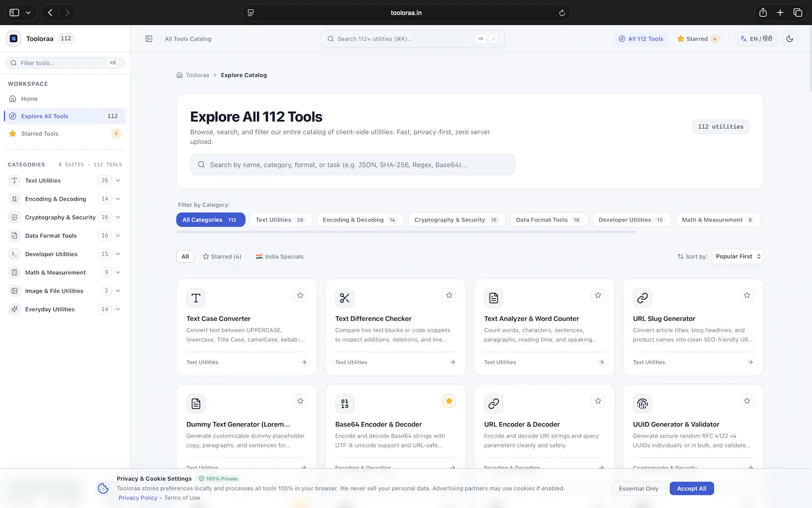Click Dummy Text Generator document icon
Viewport: 812px width, 508px height.
196,404
